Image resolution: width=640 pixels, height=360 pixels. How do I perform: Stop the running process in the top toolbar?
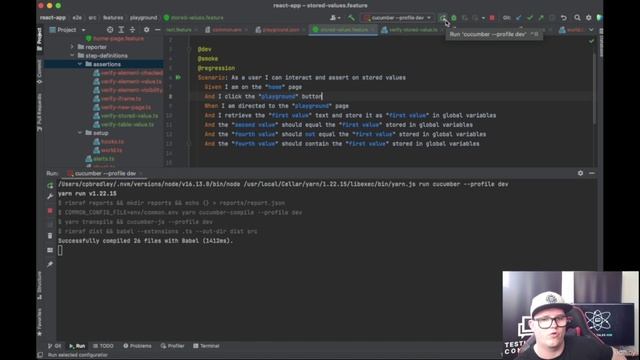[492, 18]
